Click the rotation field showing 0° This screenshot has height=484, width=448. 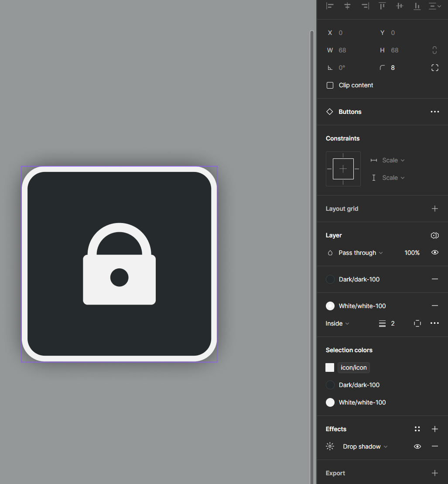[x=349, y=68]
